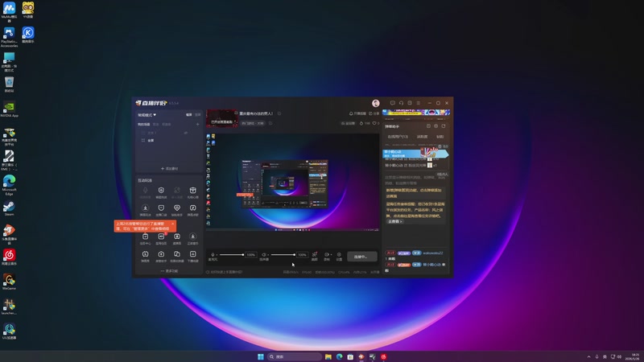Open the mode dropdown at top of left panel
The image size is (644, 362).
pyautogui.click(x=147, y=115)
